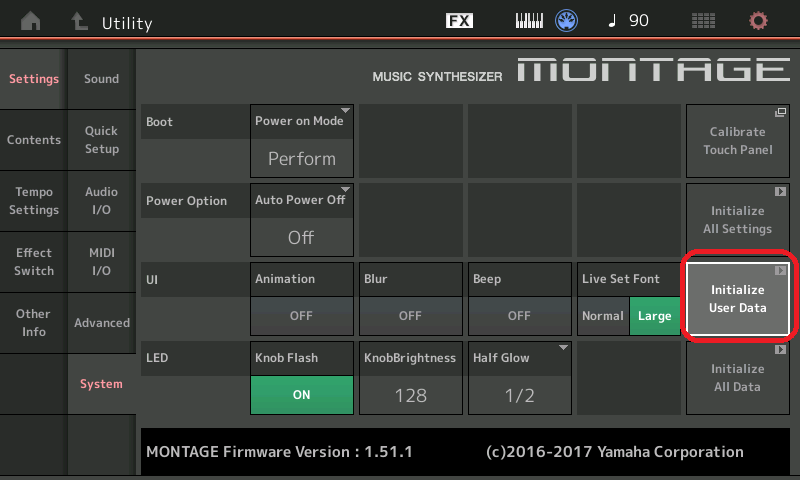Toggle the Beep OFF switch

[x=519, y=315]
